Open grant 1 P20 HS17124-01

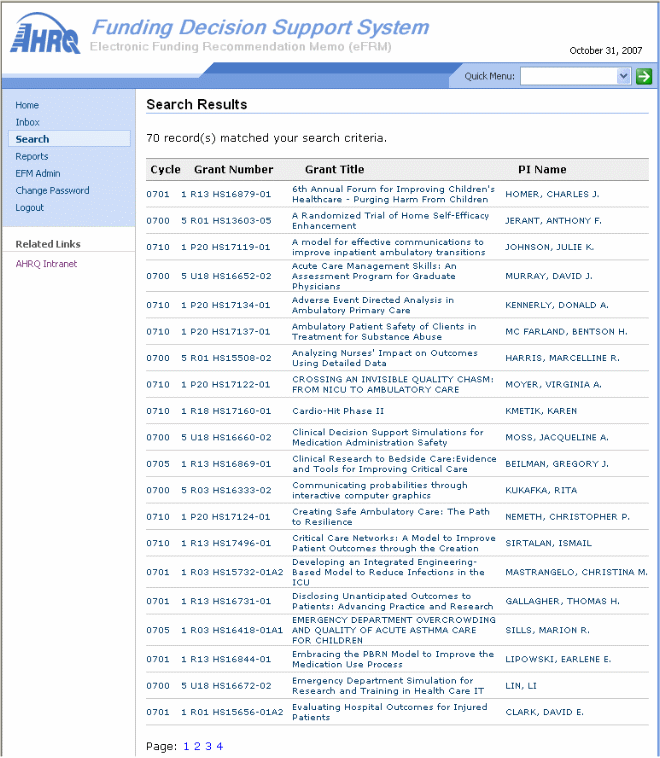pyautogui.click(x=226, y=517)
